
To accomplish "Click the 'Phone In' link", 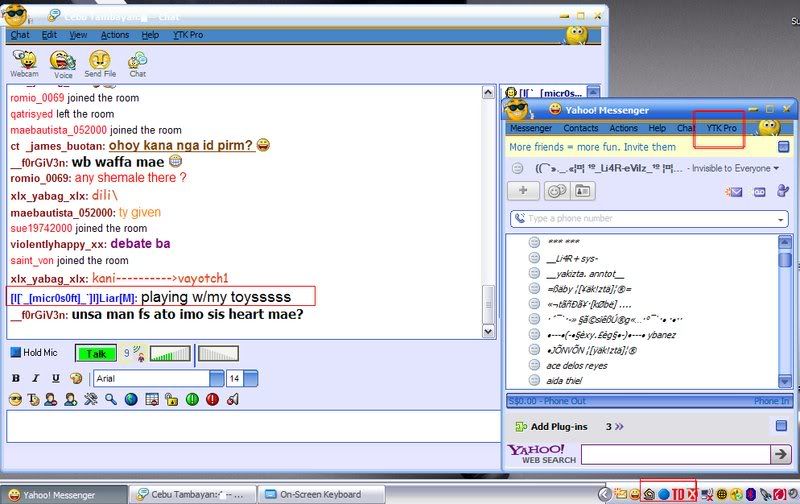I will [x=771, y=401].
